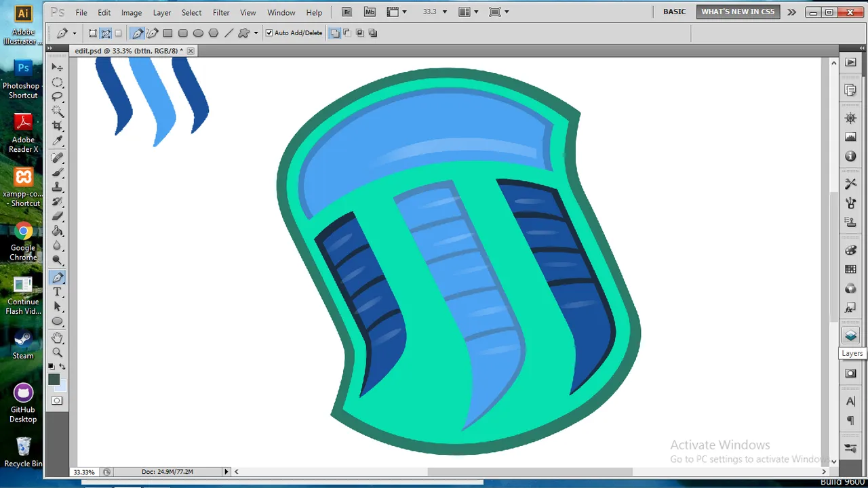The height and width of the screenshot is (488, 868).
Task: Launch Mini Bridge with the Mb button
Action: coord(370,12)
